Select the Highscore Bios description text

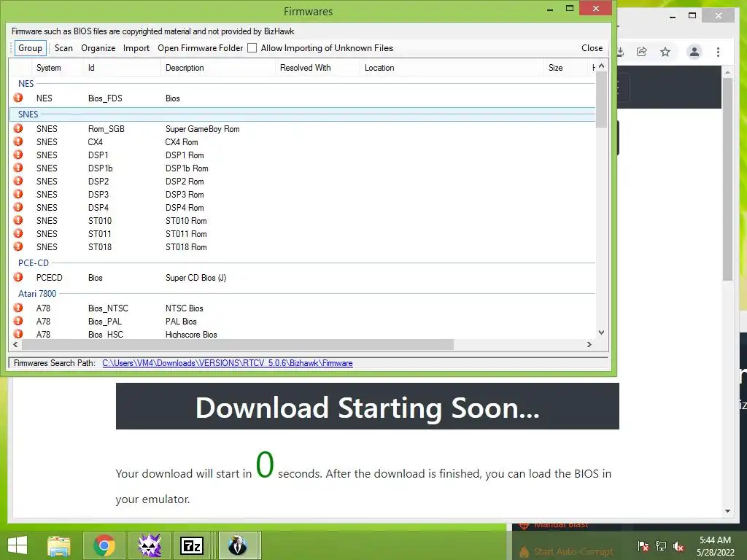click(x=191, y=334)
